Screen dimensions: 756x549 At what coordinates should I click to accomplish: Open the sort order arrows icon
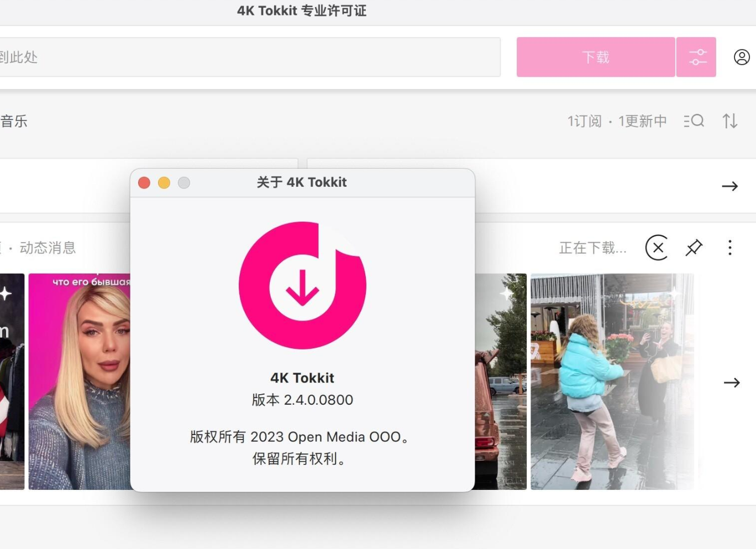(730, 121)
